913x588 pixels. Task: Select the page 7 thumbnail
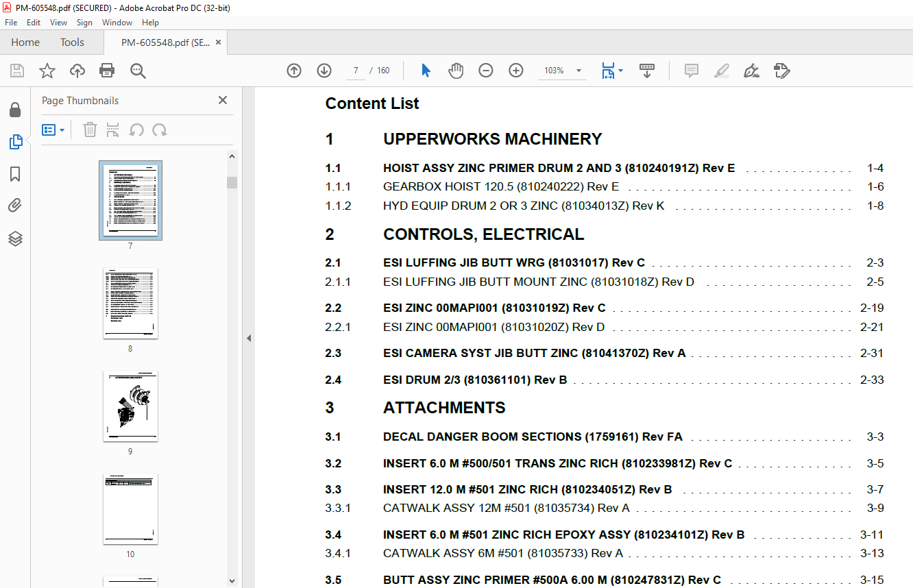tap(130, 200)
